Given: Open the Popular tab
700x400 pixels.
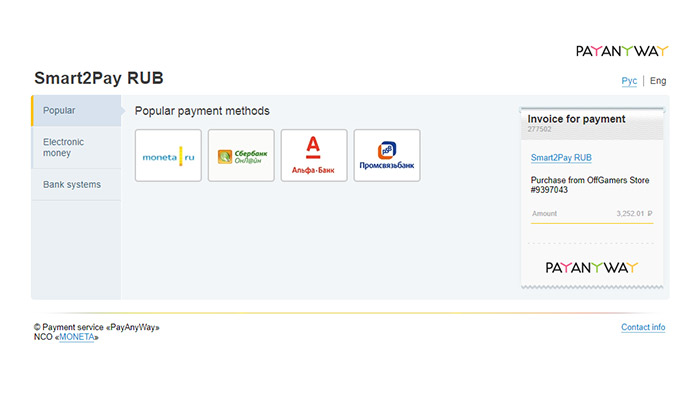Looking at the screenshot, I should [x=76, y=110].
